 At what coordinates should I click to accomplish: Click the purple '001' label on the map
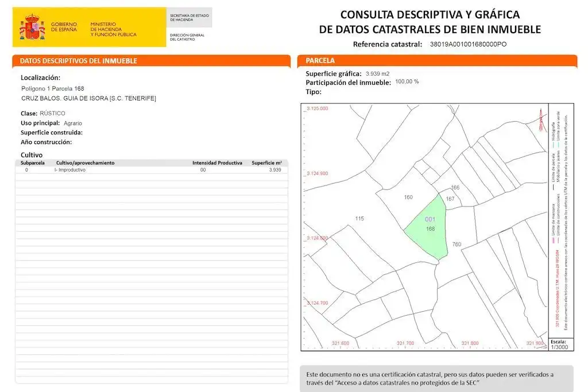pos(430,219)
